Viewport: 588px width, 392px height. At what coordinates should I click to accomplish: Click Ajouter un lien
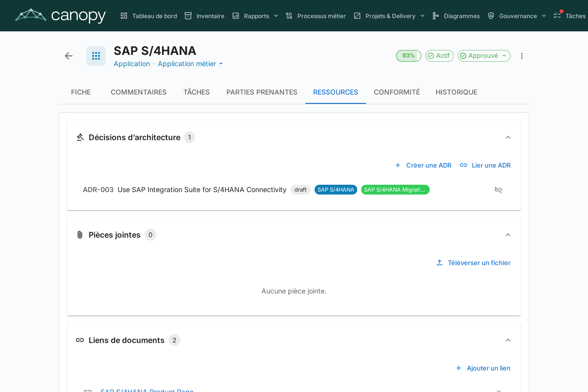pos(483,368)
